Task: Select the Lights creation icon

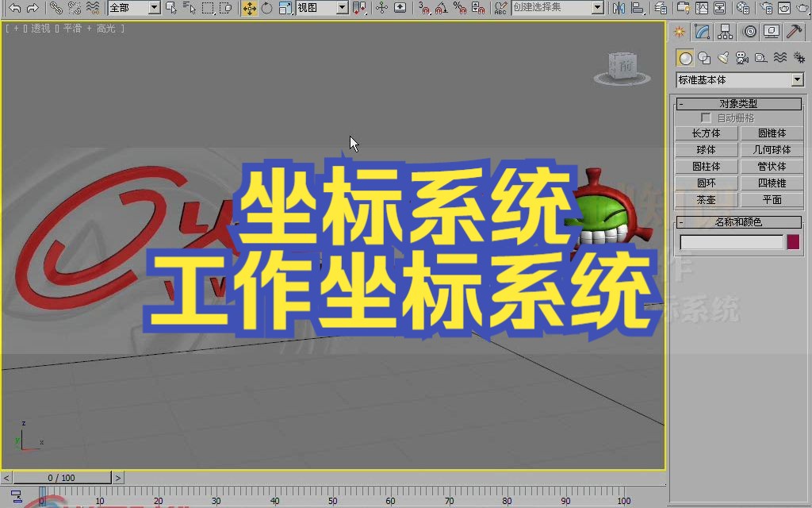Action: point(722,56)
